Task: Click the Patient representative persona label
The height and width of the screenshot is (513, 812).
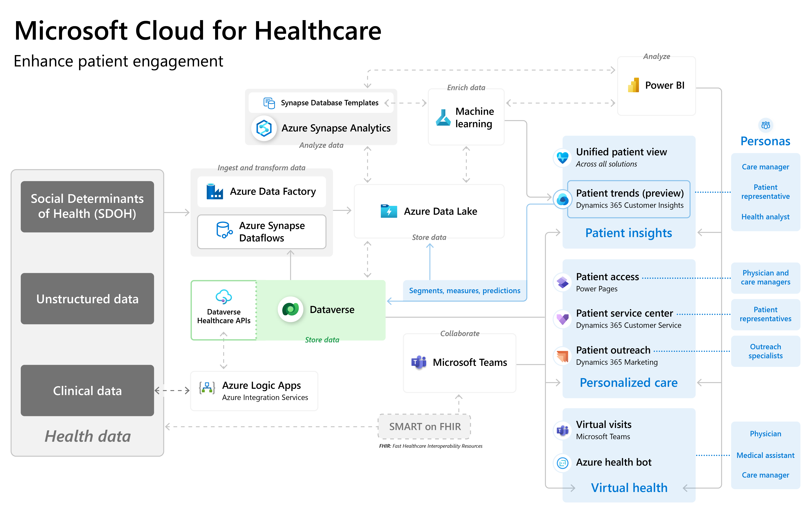Action: [x=766, y=192]
